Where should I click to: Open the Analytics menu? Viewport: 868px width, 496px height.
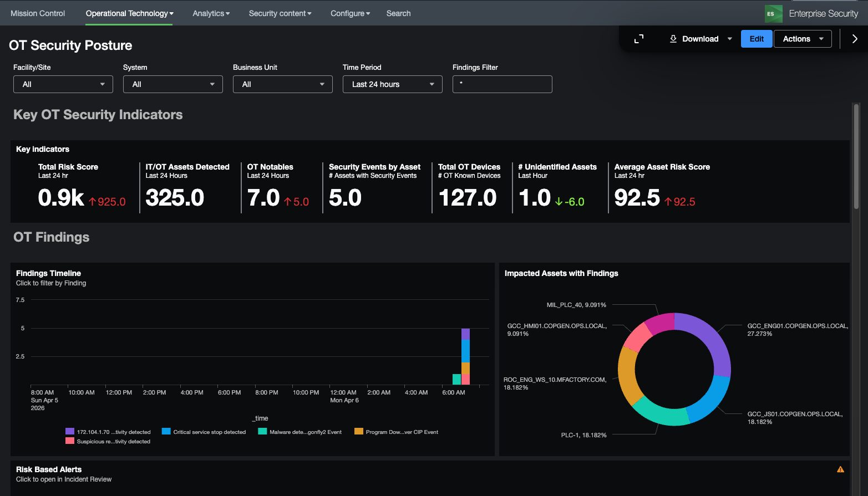(211, 13)
